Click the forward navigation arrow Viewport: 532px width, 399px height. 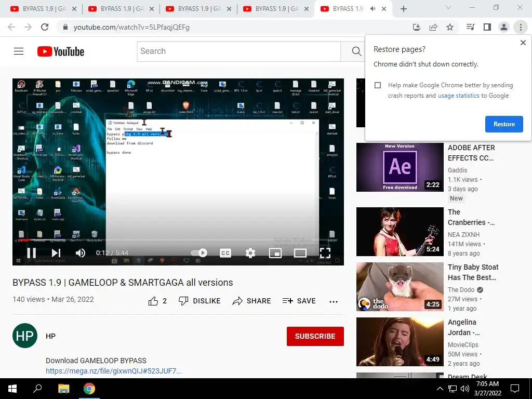point(28,27)
